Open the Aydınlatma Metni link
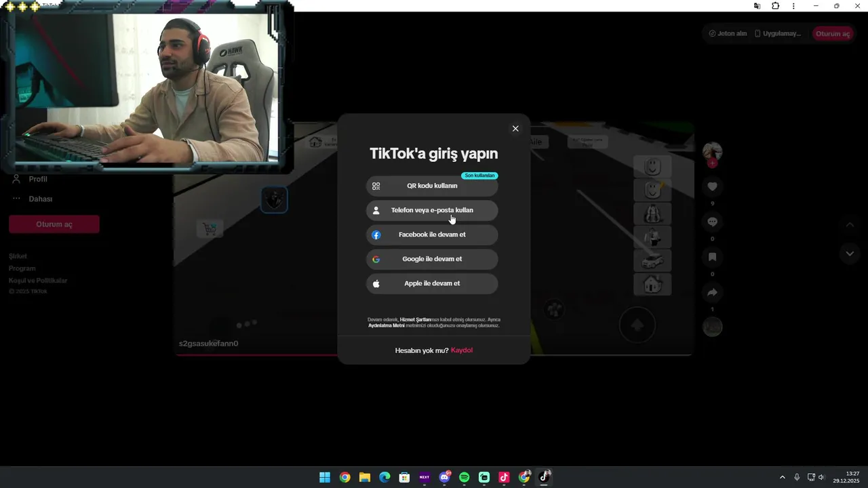Screen dimensions: 868x488 [x=387, y=325]
